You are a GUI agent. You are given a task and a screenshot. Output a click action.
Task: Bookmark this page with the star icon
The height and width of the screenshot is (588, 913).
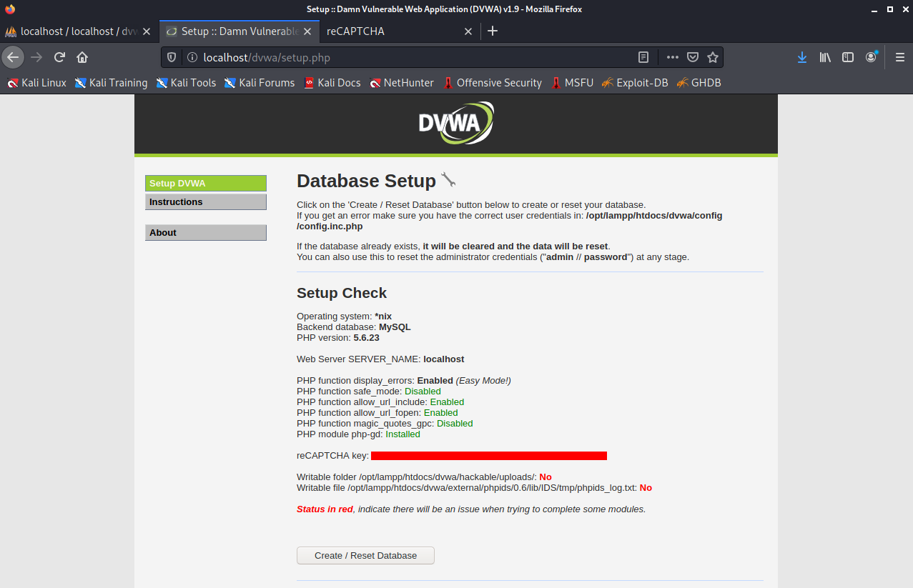coord(713,57)
